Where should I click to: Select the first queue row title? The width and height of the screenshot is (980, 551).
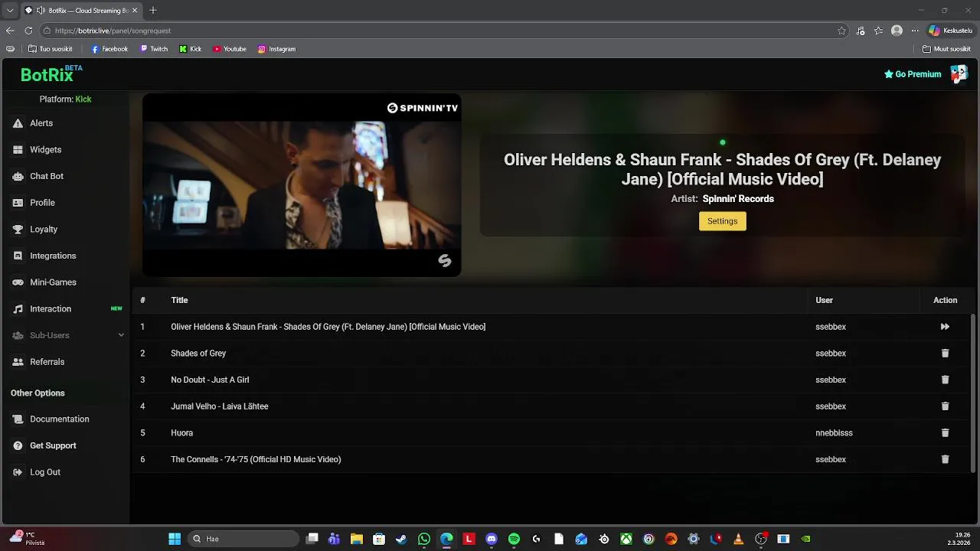click(328, 327)
